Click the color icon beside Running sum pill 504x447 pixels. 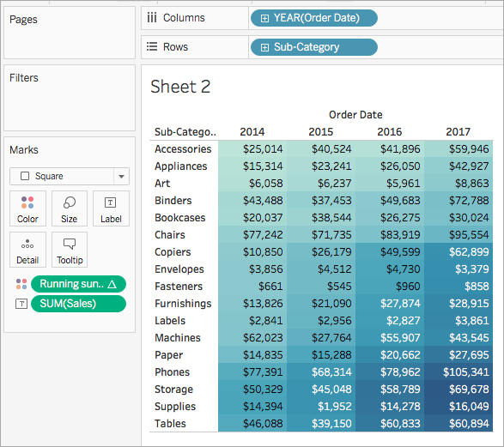pos(21,284)
